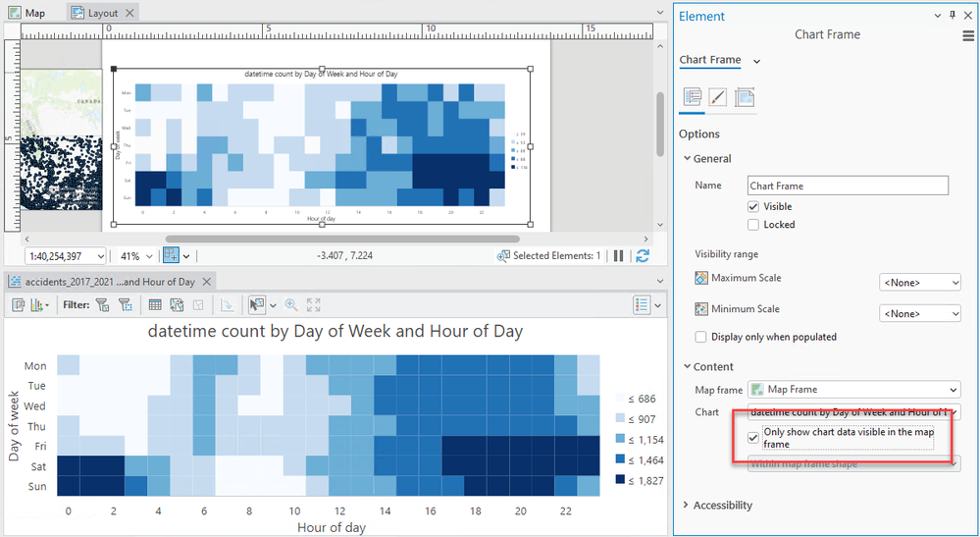Screen dimensions: 980x537
Task: Click the full extent arrows icon in chart
Action: click(x=313, y=305)
